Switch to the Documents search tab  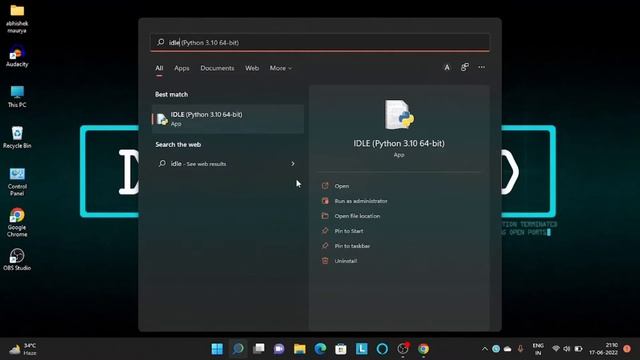coord(217,68)
